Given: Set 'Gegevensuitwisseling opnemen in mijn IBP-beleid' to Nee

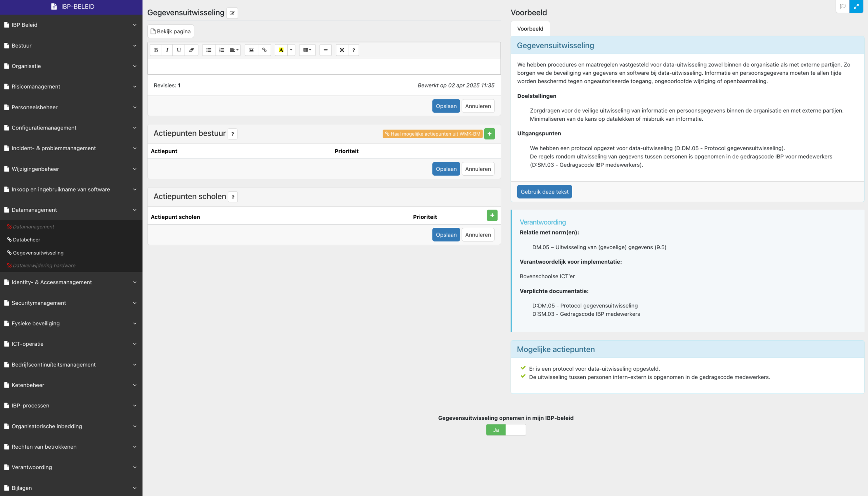Looking at the screenshot, I should tap(516, 430).
